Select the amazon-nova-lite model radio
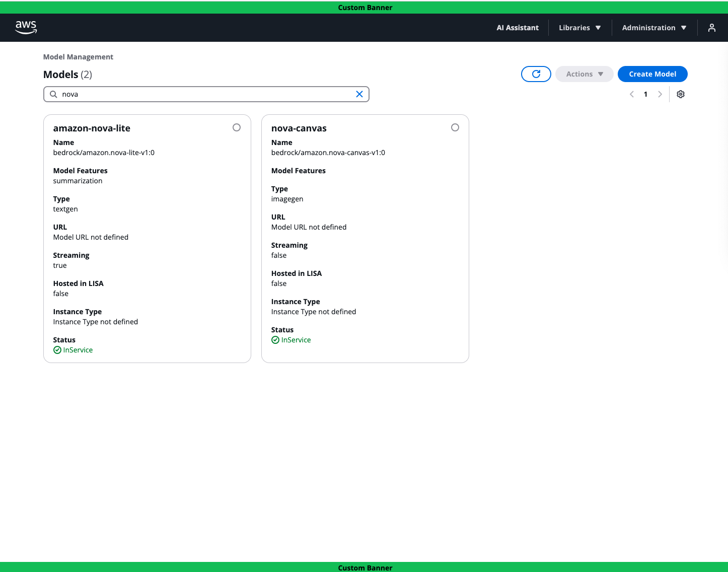 (x=237, y=127)
